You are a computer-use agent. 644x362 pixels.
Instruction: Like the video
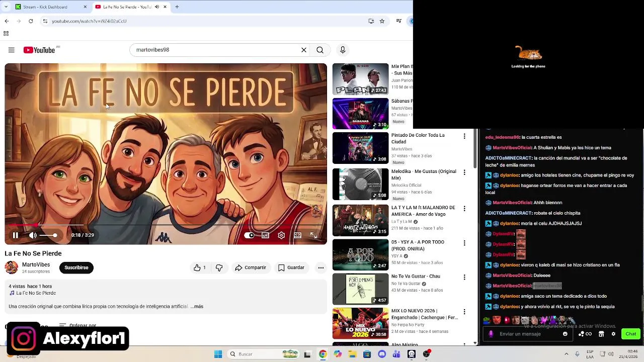pyautogui.click(x=200, y=267)
